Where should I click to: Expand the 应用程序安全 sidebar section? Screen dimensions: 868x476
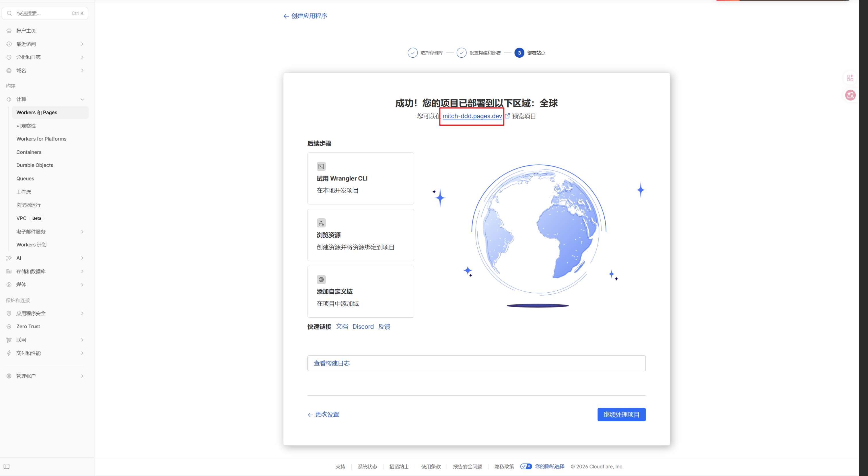[82, 314]
